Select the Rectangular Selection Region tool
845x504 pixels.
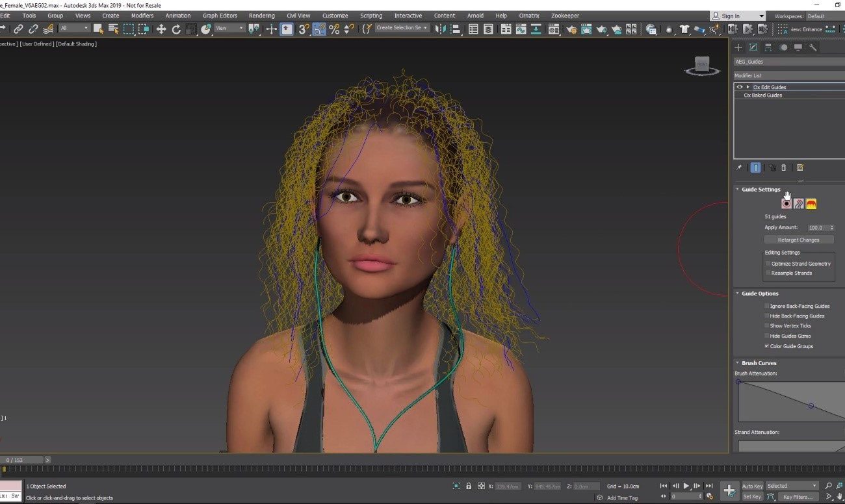coord(129,29)
